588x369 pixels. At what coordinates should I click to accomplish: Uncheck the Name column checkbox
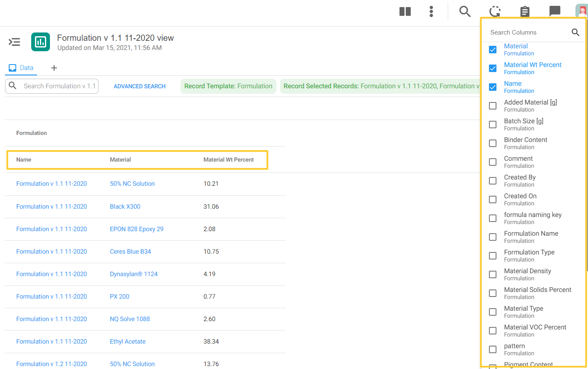pyautogui.click(x=493, y=87)
